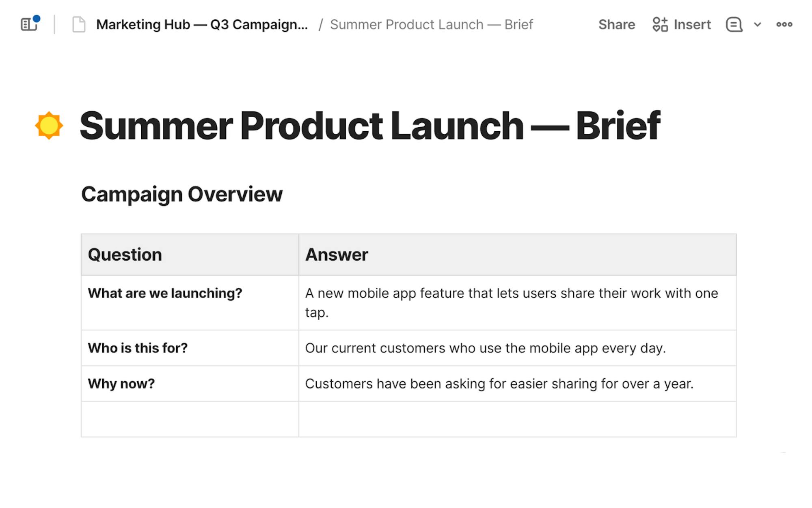Select the 'What are we launching?' cell
The height and width of the screenshot is (508, 812).
click(190, 302)
